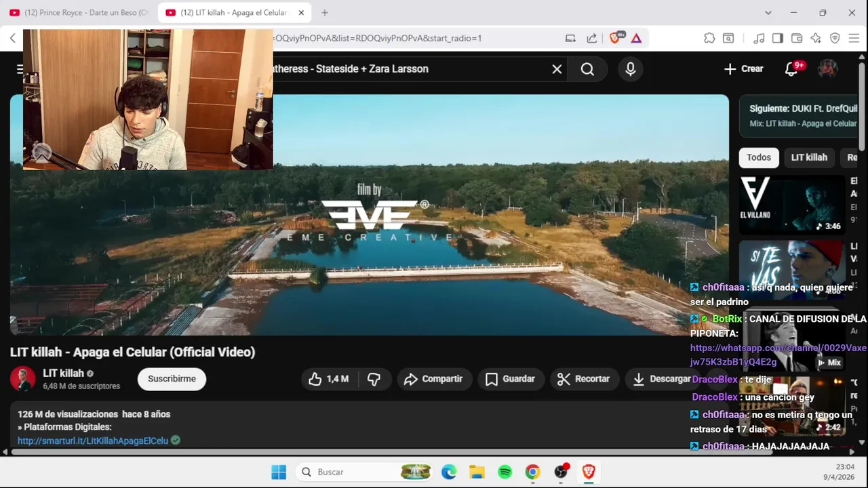The image size is (868, 488).
Task: Click the tab search icon in the browser toolbar
Action: (x=728, y=38)
